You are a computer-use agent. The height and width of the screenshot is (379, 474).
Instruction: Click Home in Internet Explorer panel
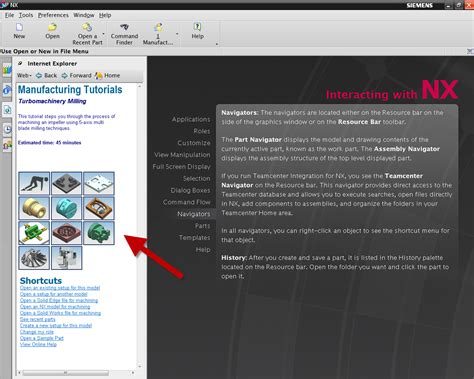click(x=107, y=75)
